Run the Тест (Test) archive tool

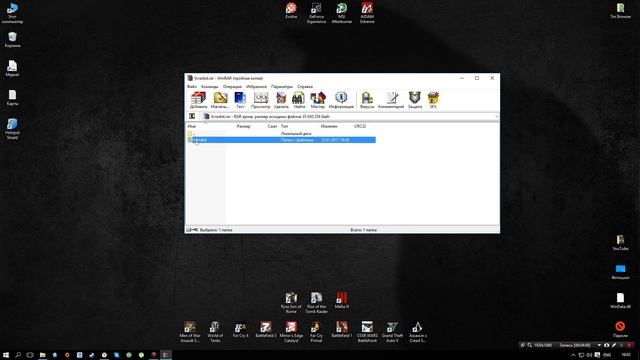click(x=240, y=100)
